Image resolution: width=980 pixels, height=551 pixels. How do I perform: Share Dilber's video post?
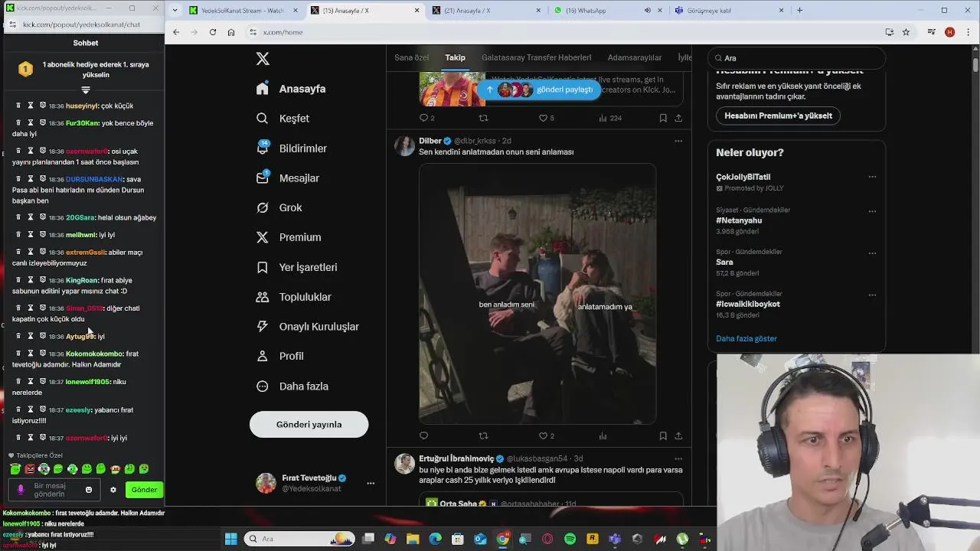[x=678, y=436]
